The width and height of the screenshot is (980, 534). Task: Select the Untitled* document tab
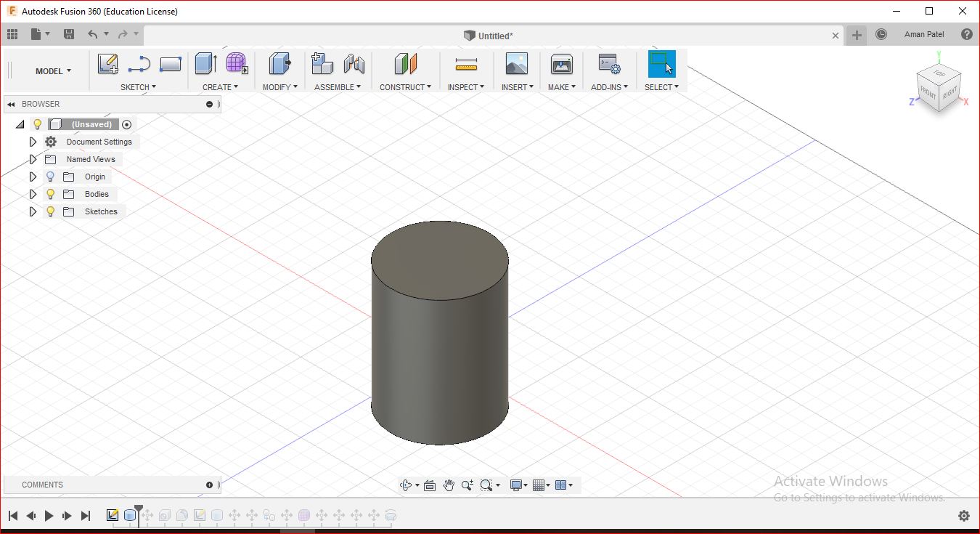488,36
